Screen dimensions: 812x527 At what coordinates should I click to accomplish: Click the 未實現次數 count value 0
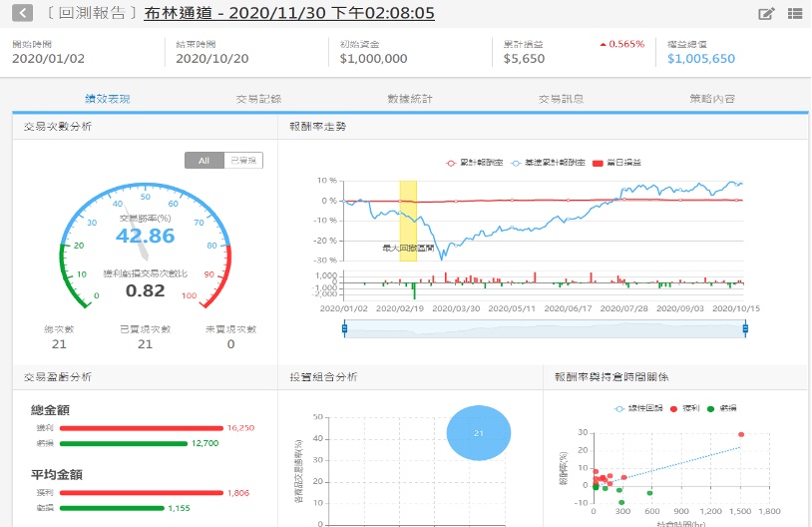(x=231, y=344)
